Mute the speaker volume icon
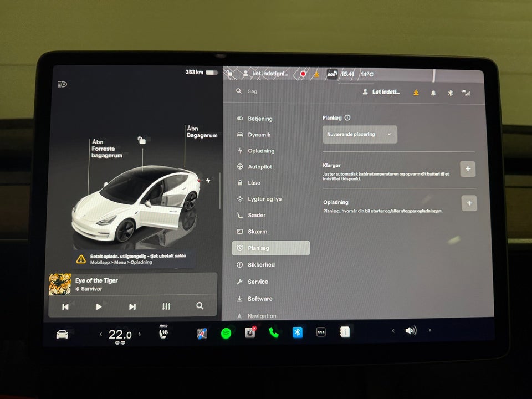The height and width of the screenshot is (399, 532). (x=410, y=331)
